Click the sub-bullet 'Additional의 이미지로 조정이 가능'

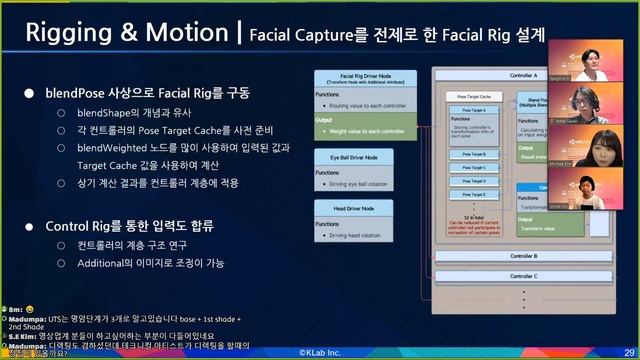click(151, 263)
